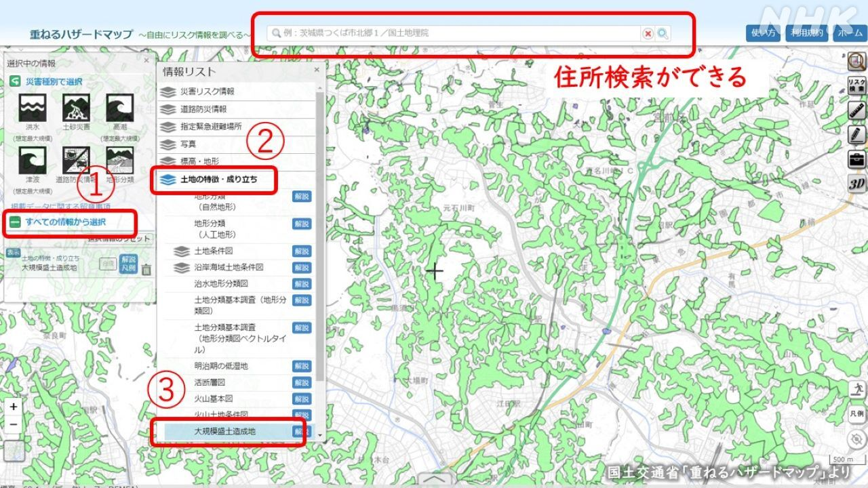
Task: Collapse the 土地の特徴・成り立ち category
Action: [x=237, y=180]
